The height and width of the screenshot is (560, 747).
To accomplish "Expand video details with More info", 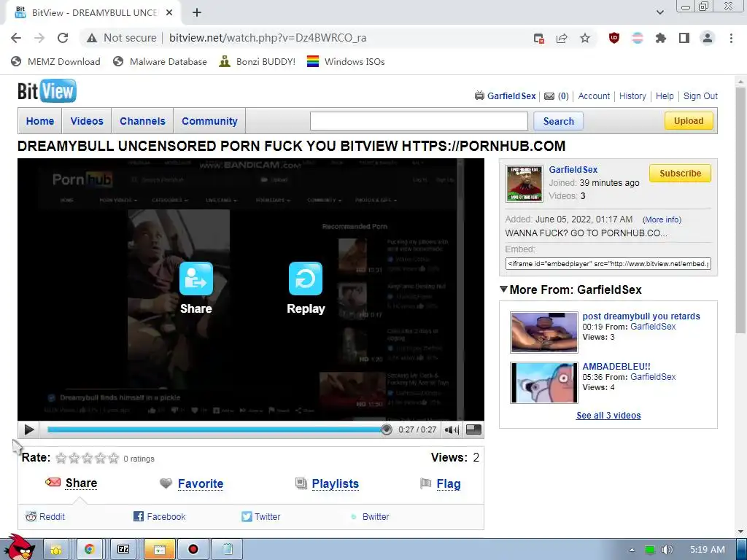I will tap(662, 219).
